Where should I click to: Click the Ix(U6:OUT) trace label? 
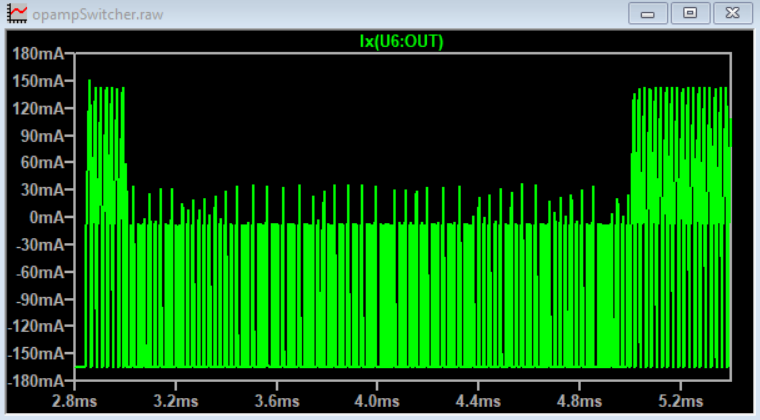pos(401,42)
